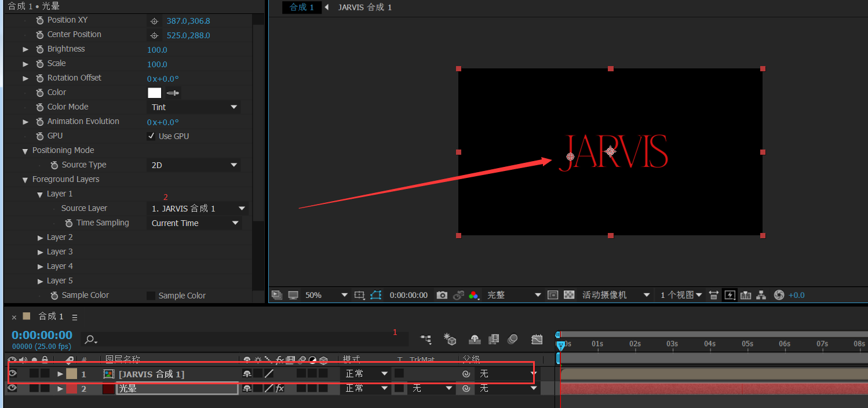
Task: Toggle preserve transparency box on 光晕 layer
Action: [x=399, y=388]
